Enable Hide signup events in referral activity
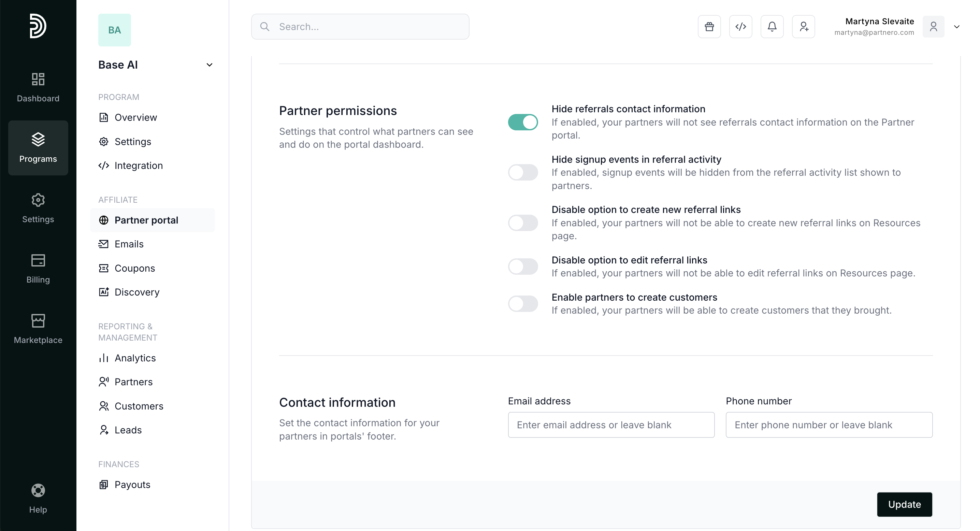Viewport: 980px width, 531px height. click(523, 172)
